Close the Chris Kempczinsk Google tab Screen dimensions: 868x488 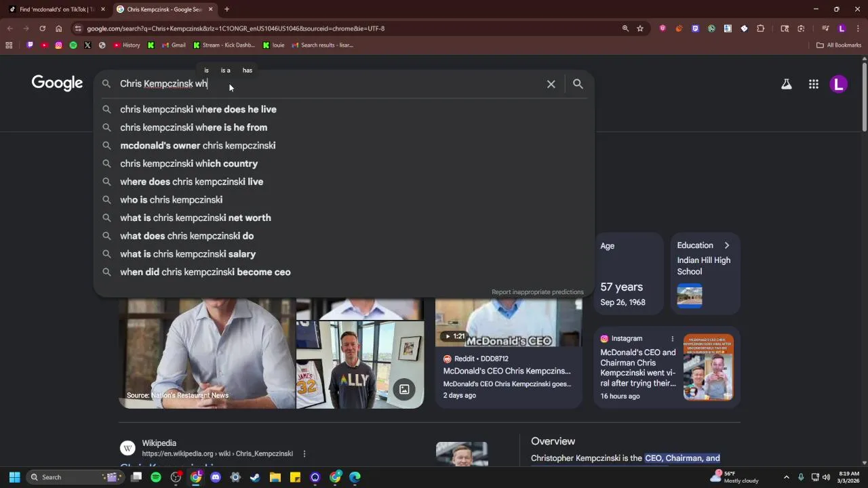pos(210,9)
